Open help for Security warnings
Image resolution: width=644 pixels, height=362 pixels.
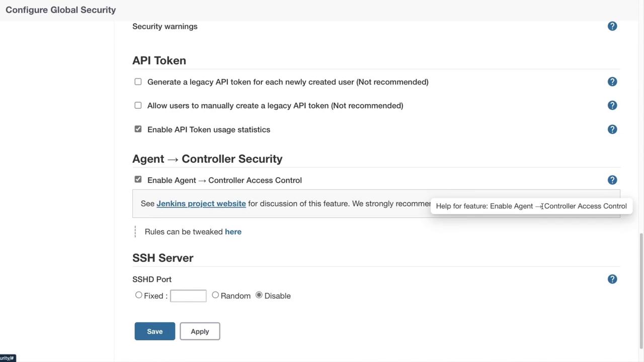click(x=612, y=26)
